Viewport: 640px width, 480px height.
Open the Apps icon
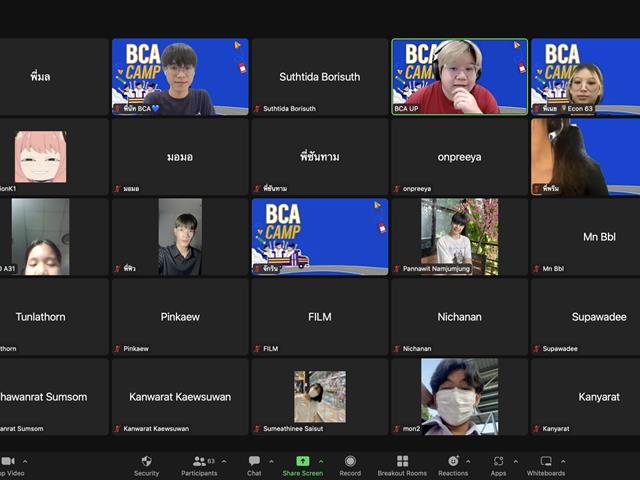click(498, 461)
